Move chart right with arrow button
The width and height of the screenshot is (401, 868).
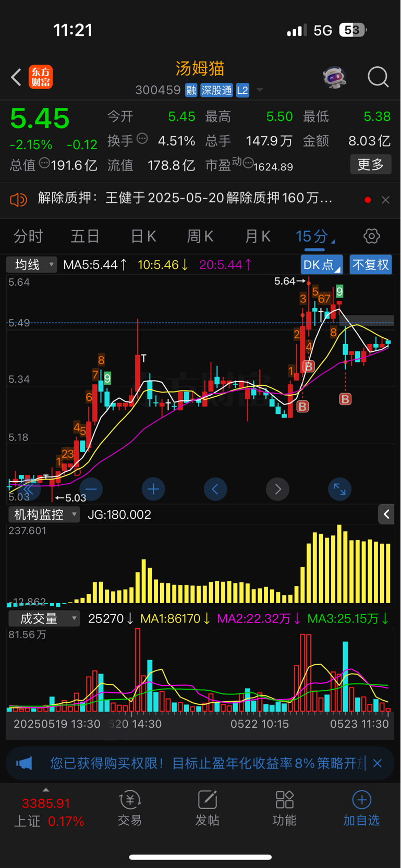pos(277,489)
